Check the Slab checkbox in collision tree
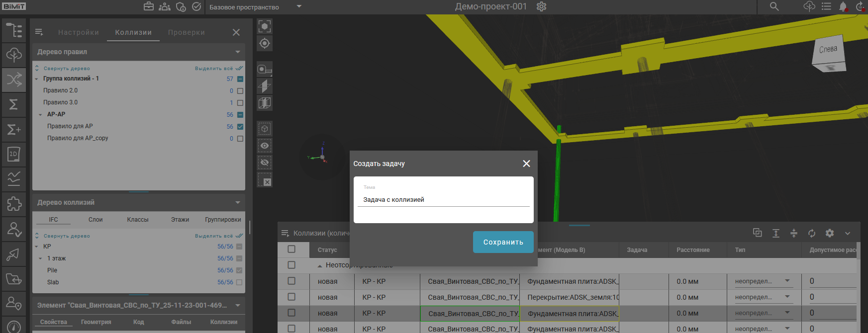Screen dimensions: 868x333 pyautogui.click(x=239, y=282)
